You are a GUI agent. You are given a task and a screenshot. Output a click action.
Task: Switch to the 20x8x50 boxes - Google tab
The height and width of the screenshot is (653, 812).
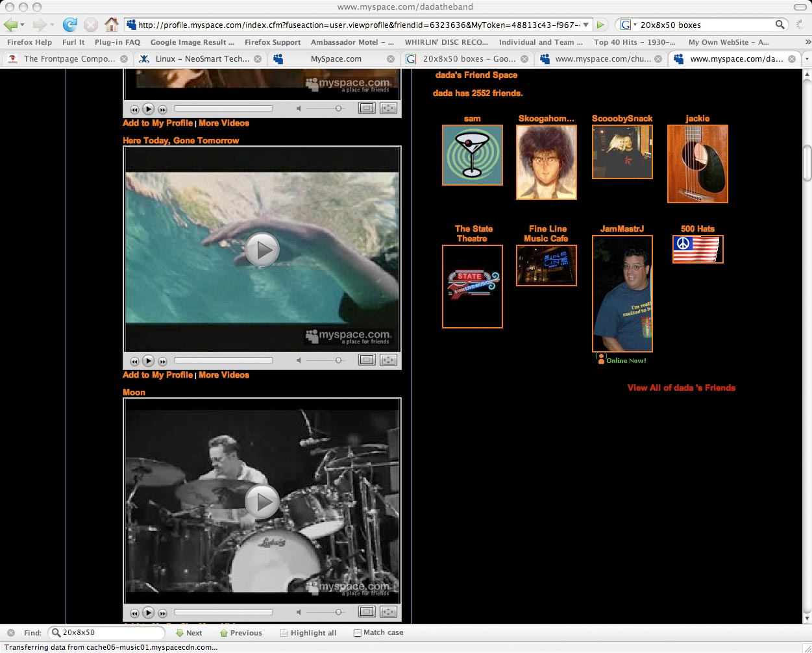tap(468, 58)
